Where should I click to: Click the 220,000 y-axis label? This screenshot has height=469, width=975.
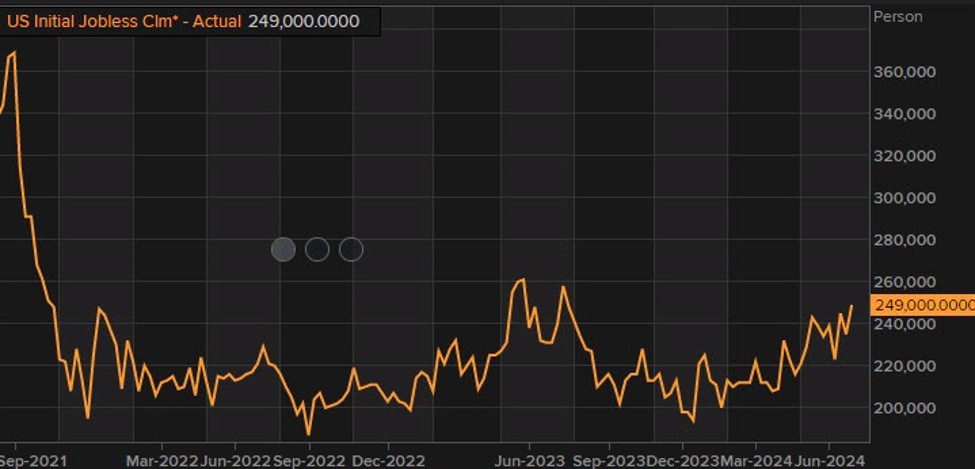tap(904, 366)
